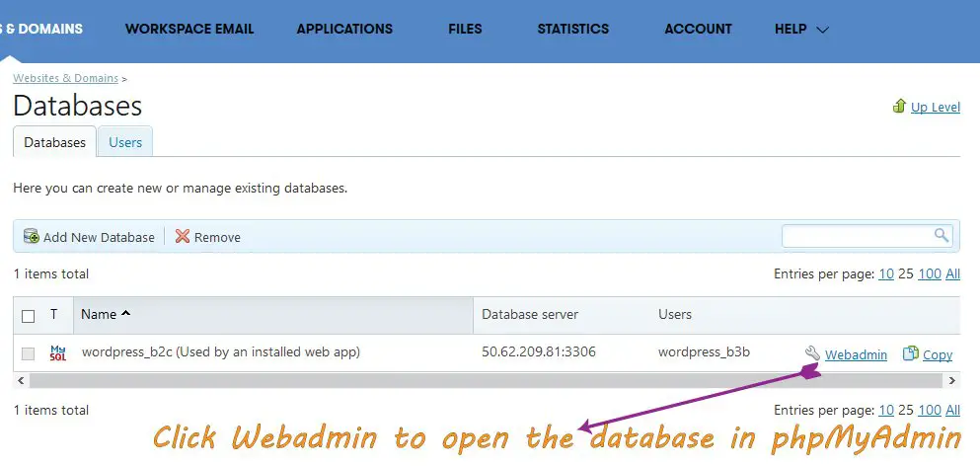Click the Up Level link
This screenshot has height=466, width=980.
pos(935,107)
